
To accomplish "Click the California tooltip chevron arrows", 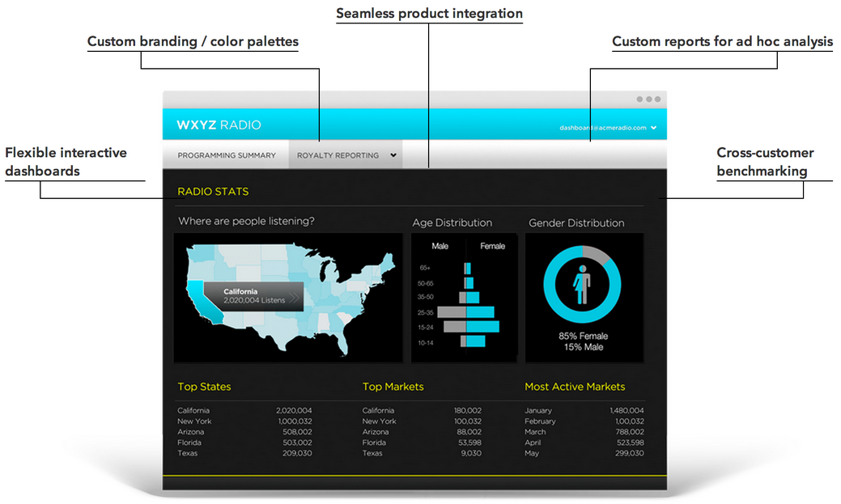I will [294, 298].
